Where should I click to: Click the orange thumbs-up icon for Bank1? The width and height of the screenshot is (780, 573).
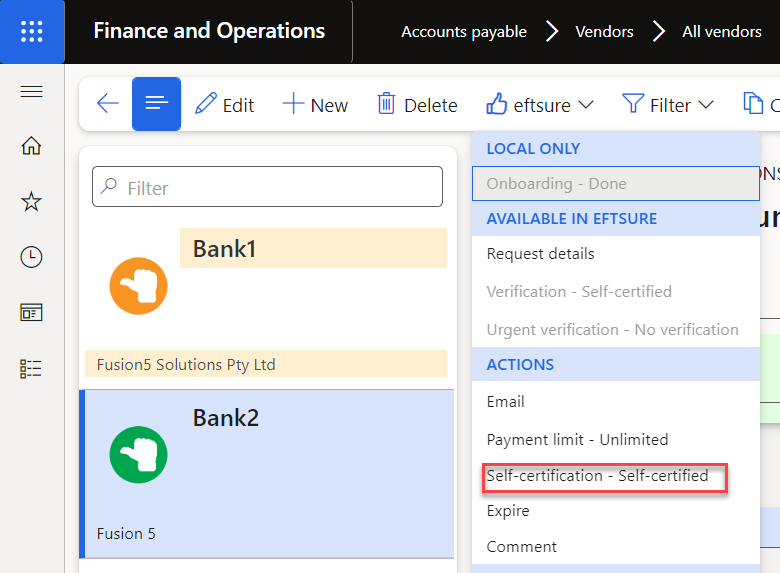click(x=138, y=286)
